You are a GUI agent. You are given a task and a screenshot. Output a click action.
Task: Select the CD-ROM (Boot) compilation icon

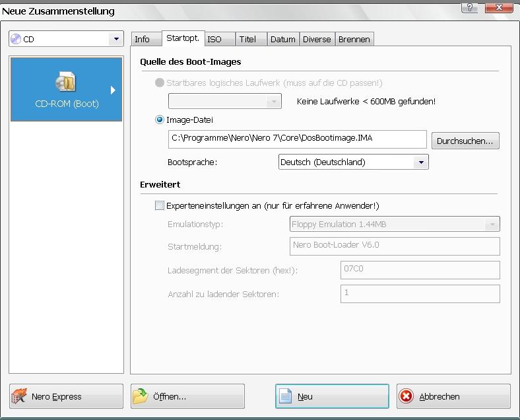[66, 82]
